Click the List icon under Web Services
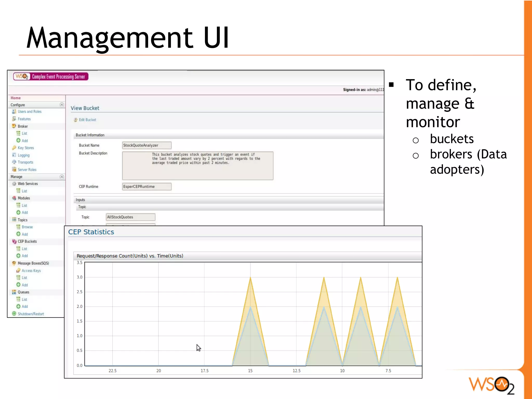This screenshot has height=399, width=532. point(18,191)
